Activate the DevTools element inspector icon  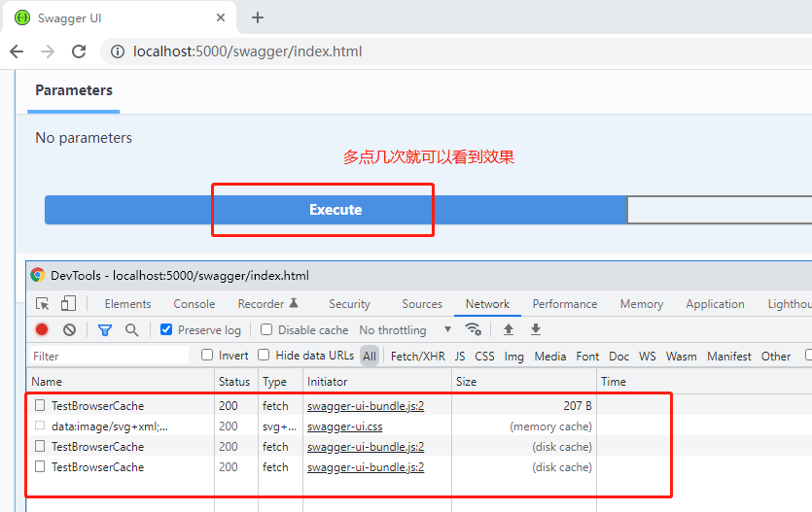43,303
